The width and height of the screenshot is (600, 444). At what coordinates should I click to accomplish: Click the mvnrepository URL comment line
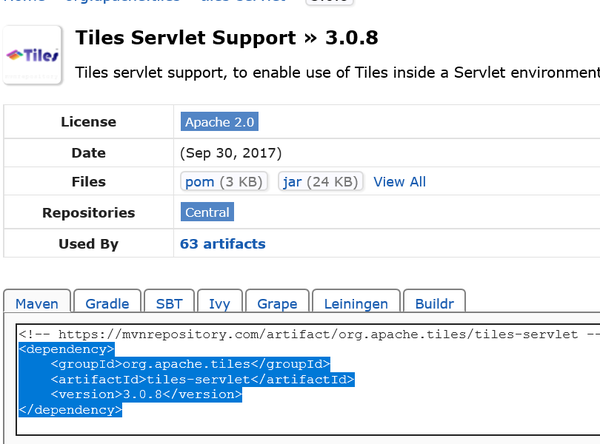click(309, 334)
